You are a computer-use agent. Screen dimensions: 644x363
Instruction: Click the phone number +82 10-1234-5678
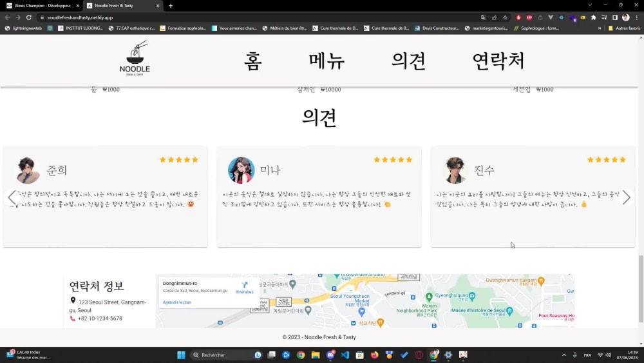(100, 319)
